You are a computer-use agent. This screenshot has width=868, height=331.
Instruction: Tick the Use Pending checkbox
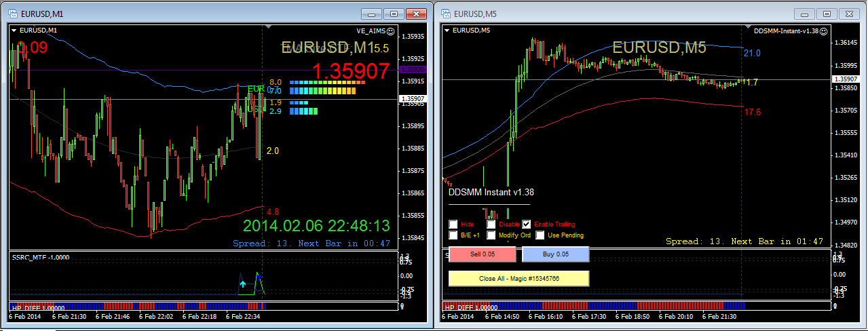click(x=540, y=235)
